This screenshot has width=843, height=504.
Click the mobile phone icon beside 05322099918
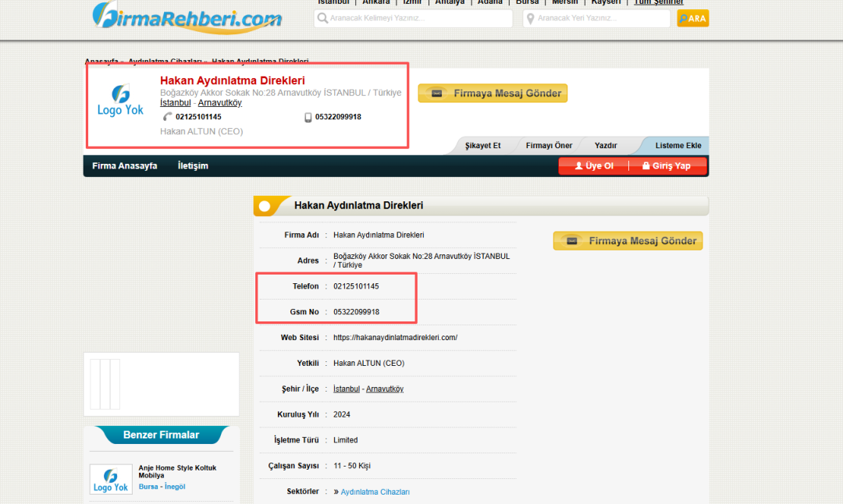click(x=308, y=117)
